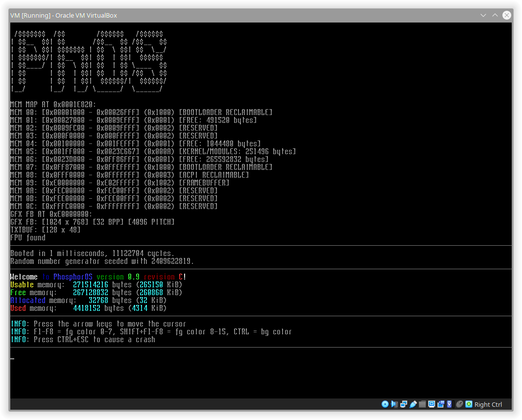The image size is (522, 420).
Task: Click the F1-F8 fg color INFO line
Action: point(151,332)
